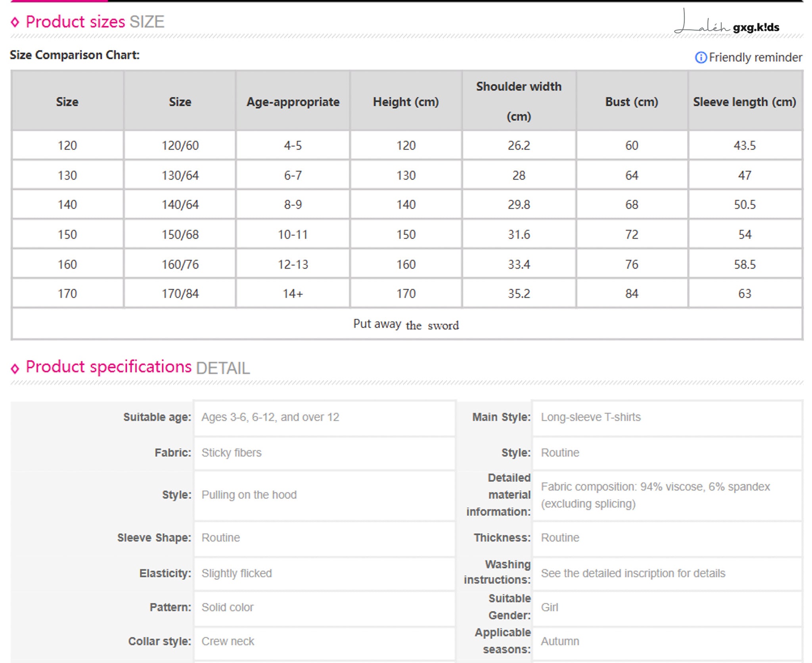Click the 'Put away the sword' row
The height and width of the screenshot is (663, 812).
point(407,324)
